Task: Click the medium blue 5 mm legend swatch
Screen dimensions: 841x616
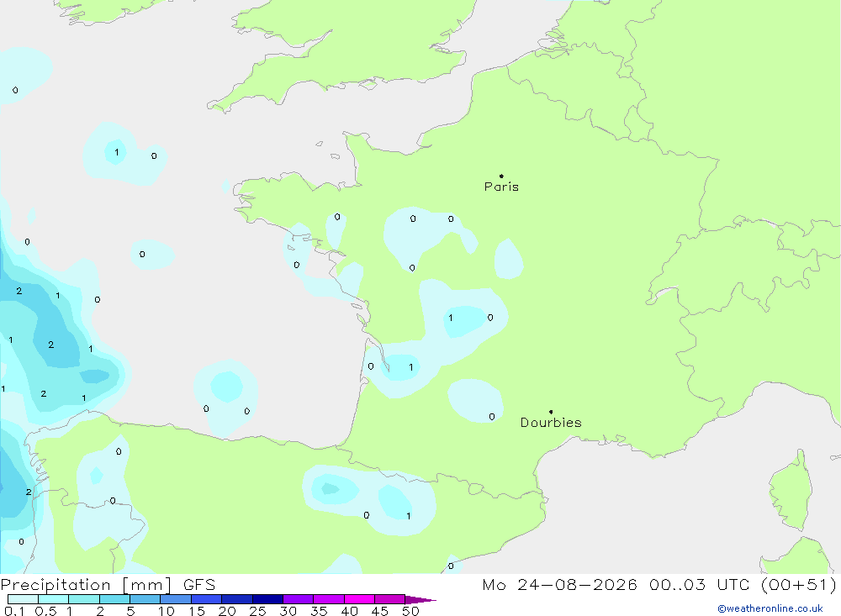Action: click(145, 599)
